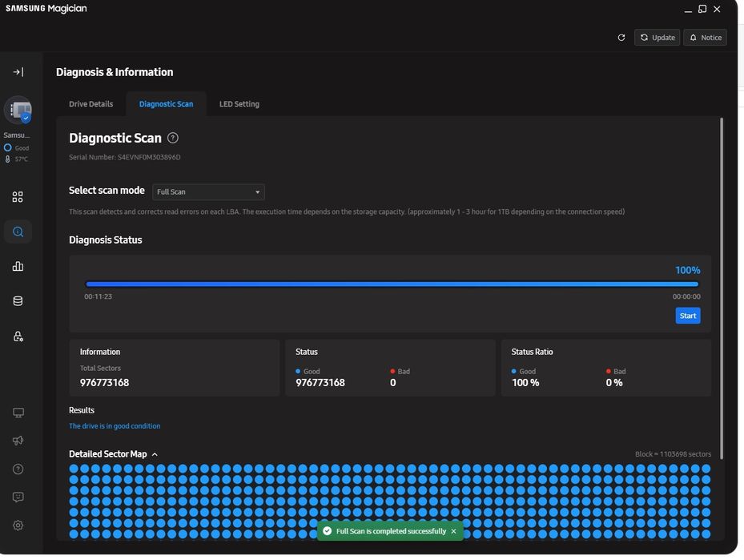Viewport: 744px width, 560px height.
Task: Click the serial number text S4EVNF0M303896D
Action: pos(149,157)
